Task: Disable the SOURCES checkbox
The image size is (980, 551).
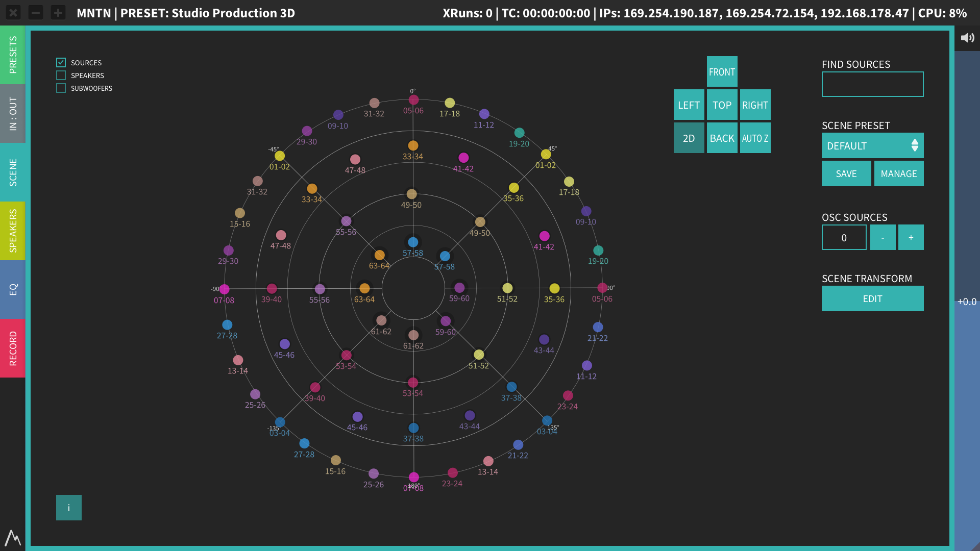Action: [61, 62]
